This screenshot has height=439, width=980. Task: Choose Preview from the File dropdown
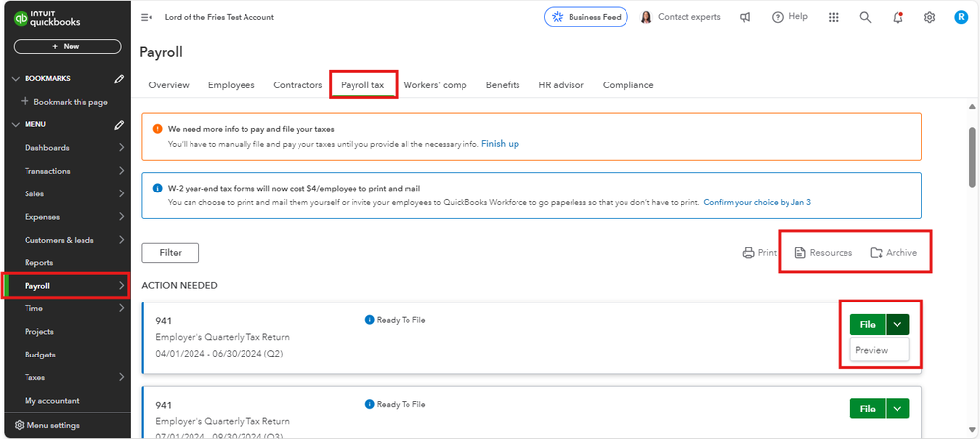[880, 351]
